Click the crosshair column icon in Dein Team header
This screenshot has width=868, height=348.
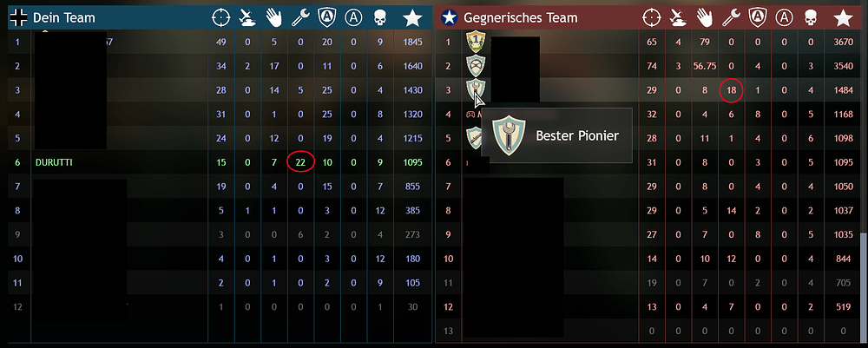pos(220,18)
